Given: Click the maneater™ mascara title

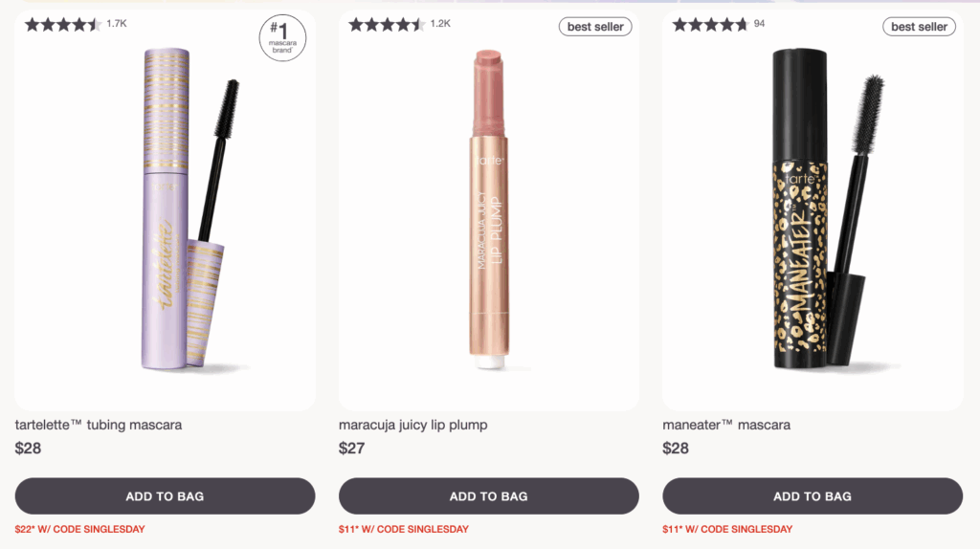Looking at the screenshot, I should (726, 425).
